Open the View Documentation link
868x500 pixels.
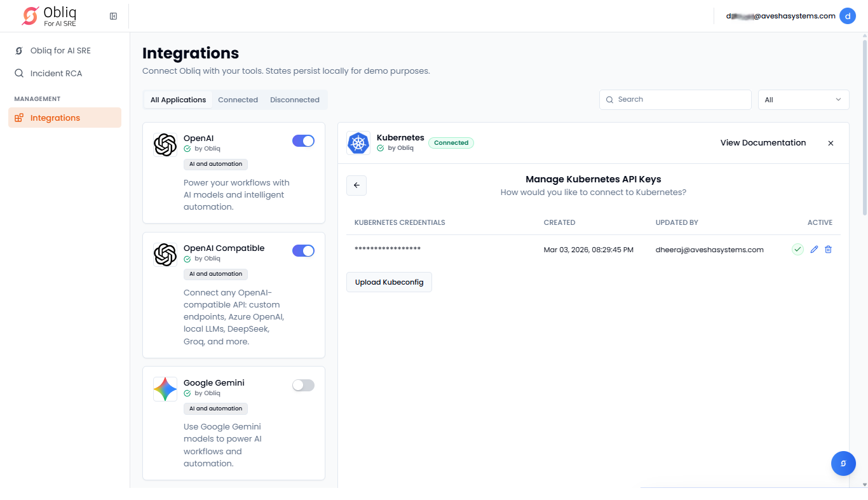pos(763,143)
